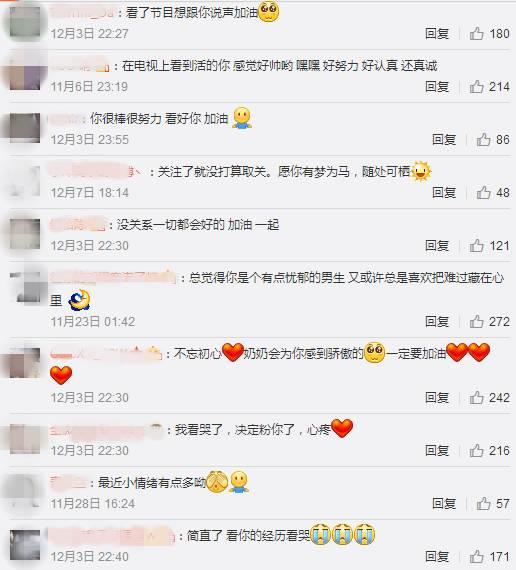Screen dimensions: 516x570
Task: Thumbs-up the comment with 216 likes
Action: click(476, 450)
